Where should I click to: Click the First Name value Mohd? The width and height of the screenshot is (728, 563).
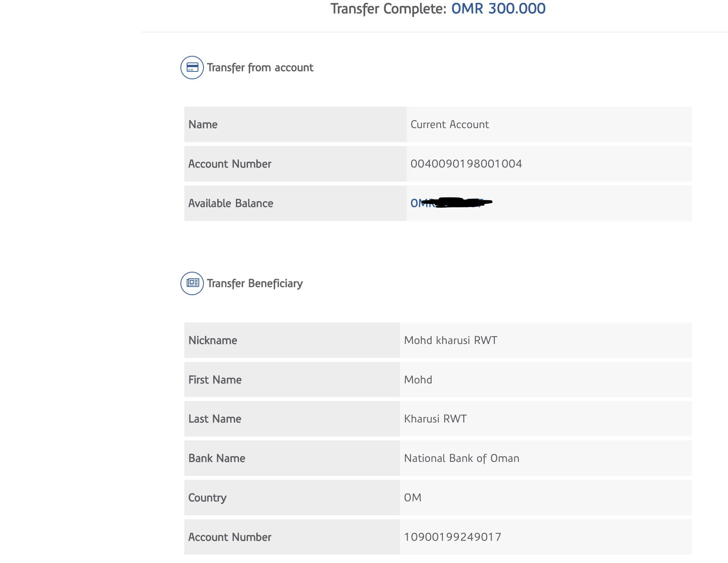(418, 380)
